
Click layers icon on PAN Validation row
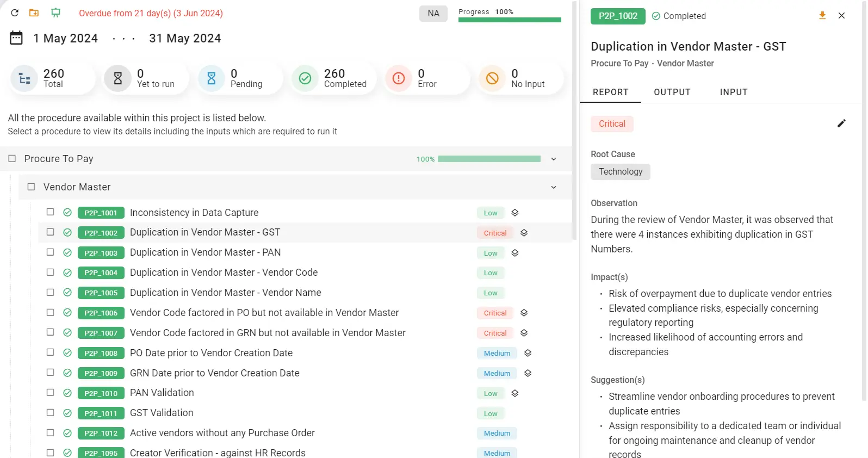point(514,393)
